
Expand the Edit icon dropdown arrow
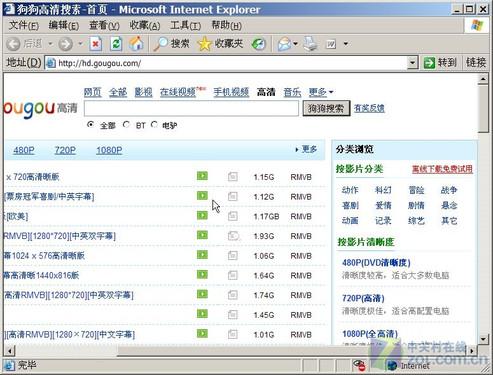346,44
